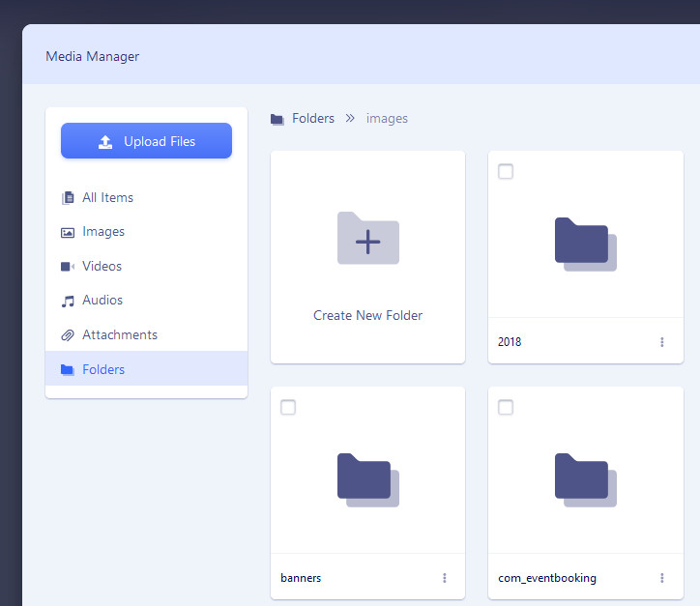This screenshot has width=700, height=606.
Task: Expand options for com_eventbooking folder
Action: click(x=662, y=578)
